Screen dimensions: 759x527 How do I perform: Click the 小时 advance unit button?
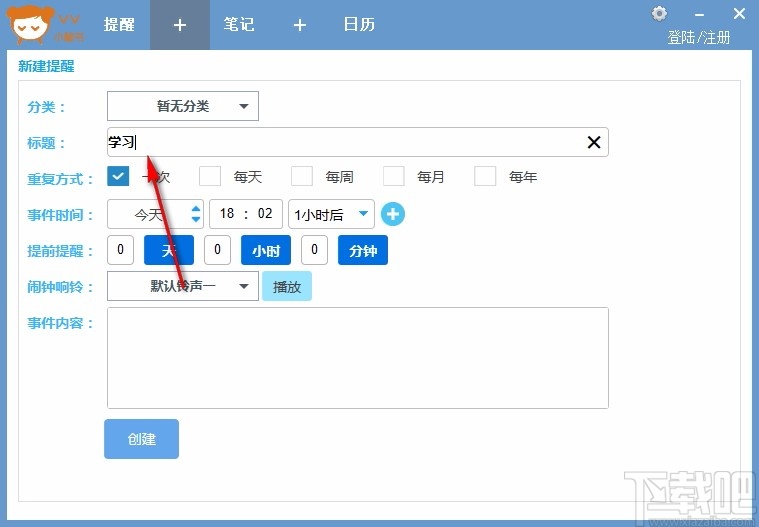(x=266, y=250)
